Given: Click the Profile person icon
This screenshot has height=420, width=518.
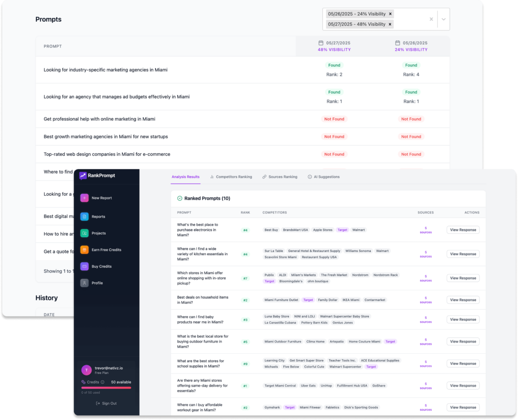Looking at the screenshot, I should point(84,283).
